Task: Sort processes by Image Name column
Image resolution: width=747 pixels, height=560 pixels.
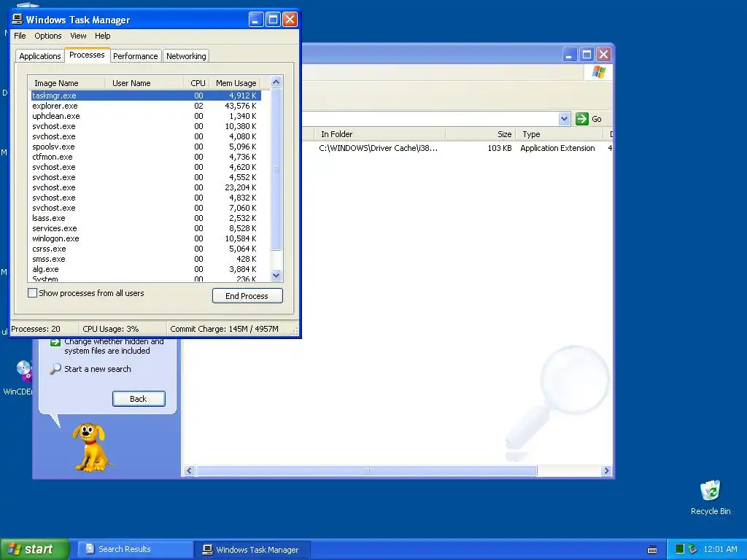Action: [66, 83]
